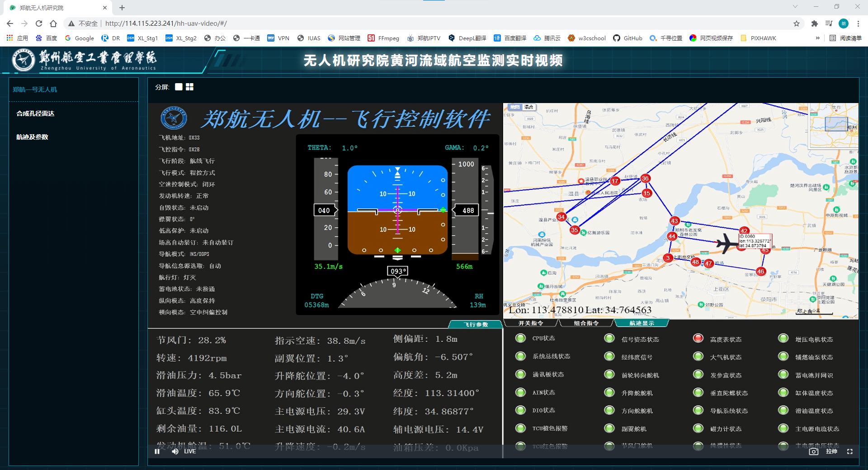Expand the hidden bookmarks overflow chevron
This screenshot has width=868, height=470.
tap(817, 38)
